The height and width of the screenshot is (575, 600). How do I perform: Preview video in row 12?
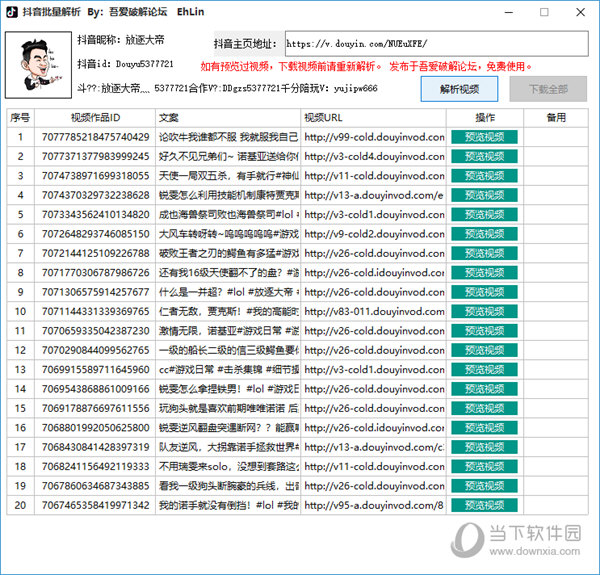(484, 350)
